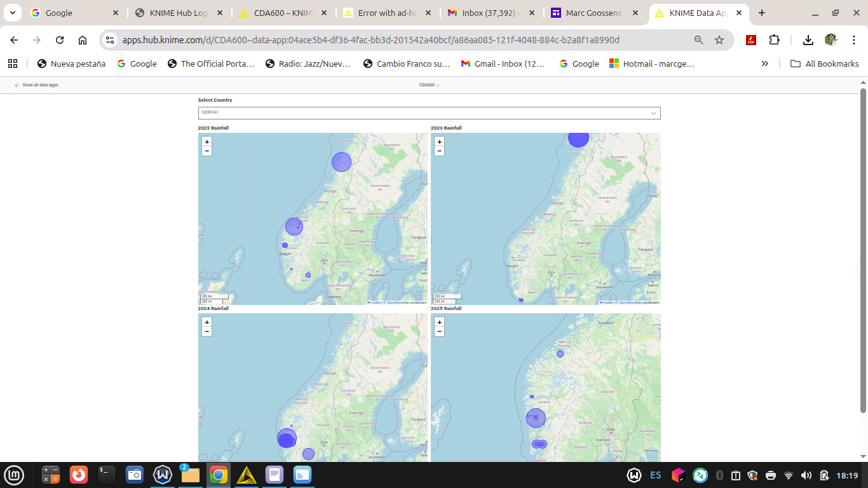Viewport: 868px width, 488px height.
Task: Expand the tab search chevron
Action: (x=13, y=13)
